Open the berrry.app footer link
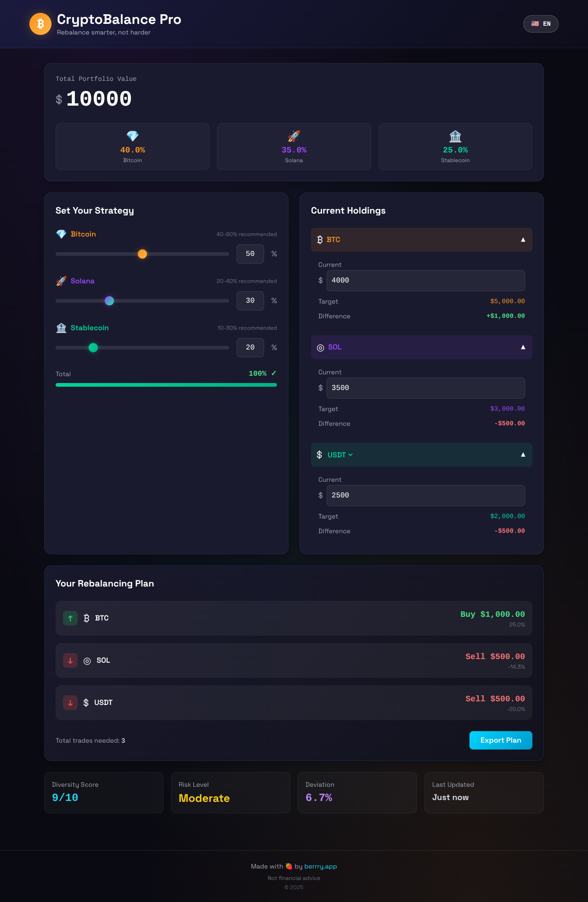Image resolution: width=588 pixels, height=902 pixels. click(x=321, y=866)
